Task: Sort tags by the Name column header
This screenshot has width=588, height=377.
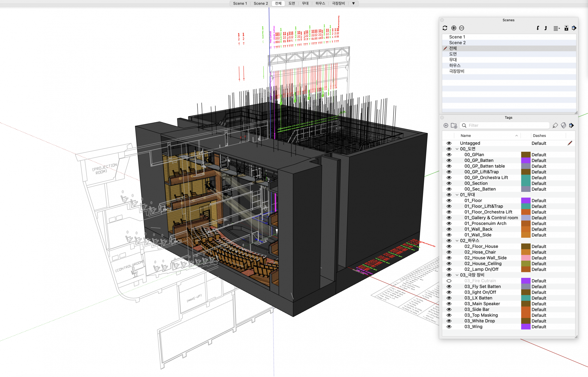Action: click(466, 136)
